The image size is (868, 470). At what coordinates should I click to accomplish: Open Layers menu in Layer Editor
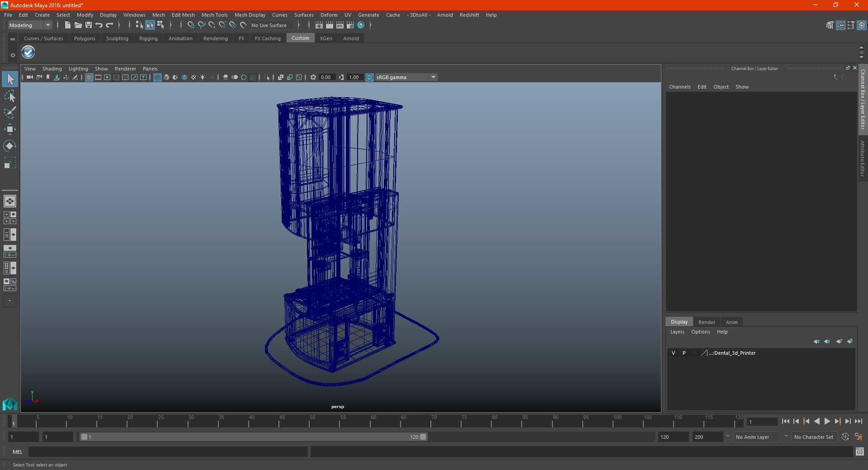click(677, 332)
